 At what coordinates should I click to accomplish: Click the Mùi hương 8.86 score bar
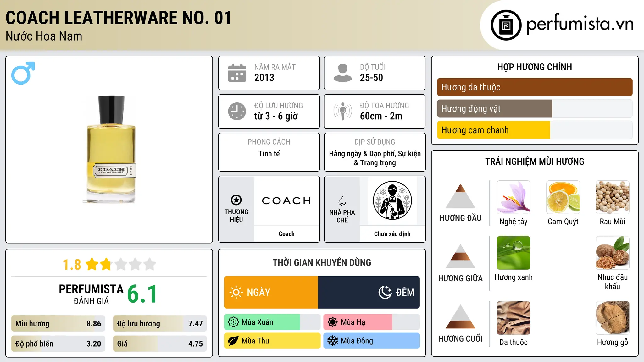(58, 324)
